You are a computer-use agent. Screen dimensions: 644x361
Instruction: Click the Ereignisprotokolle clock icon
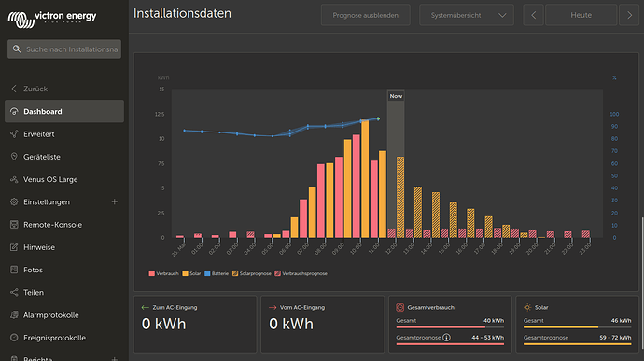[x=14, y=337]
